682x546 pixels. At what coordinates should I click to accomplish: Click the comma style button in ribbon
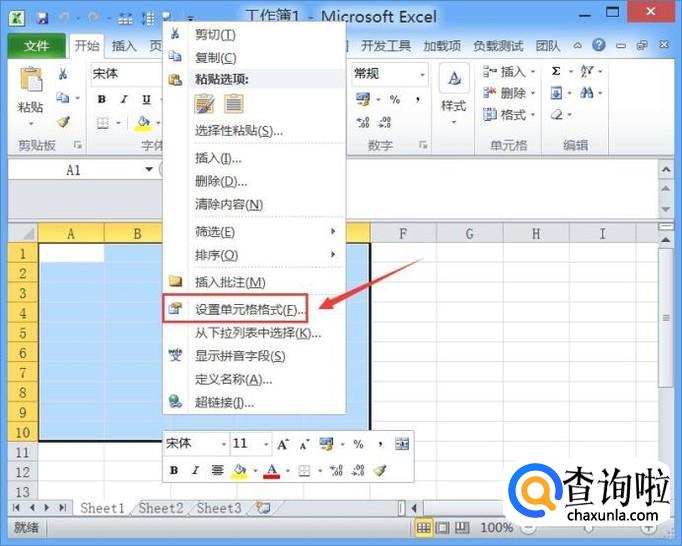(x=418, y=99)
